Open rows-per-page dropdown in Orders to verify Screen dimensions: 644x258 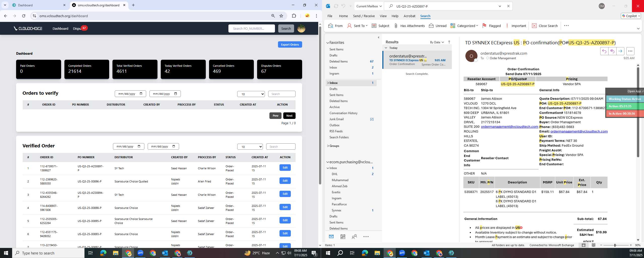(x=251, y=94)
